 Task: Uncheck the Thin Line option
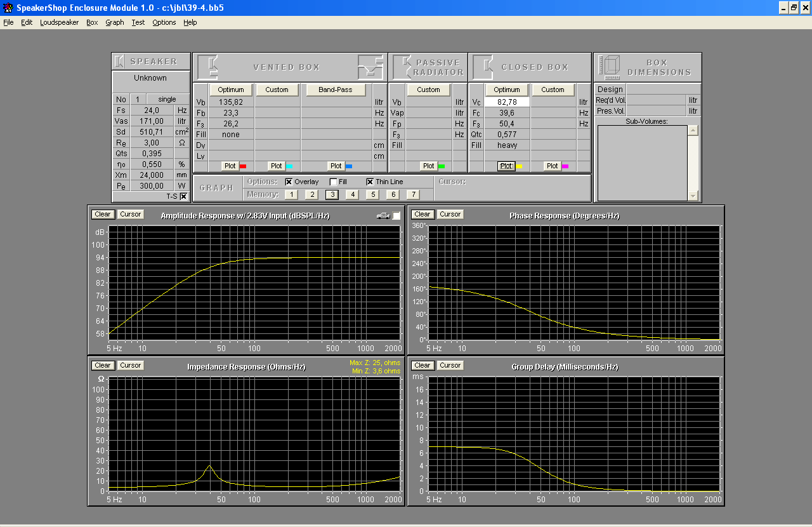pyautogui.click(x=370, y=182)
